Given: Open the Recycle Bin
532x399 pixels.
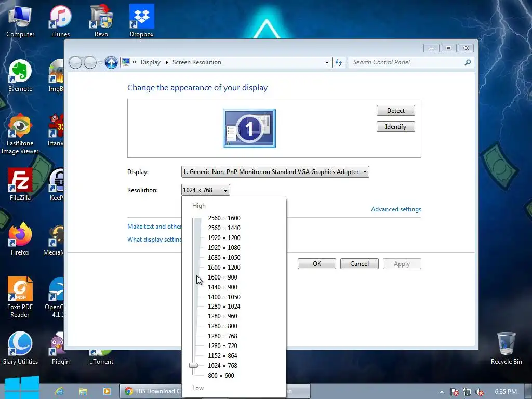Looking at the screenshot, I should coord(506,349).
